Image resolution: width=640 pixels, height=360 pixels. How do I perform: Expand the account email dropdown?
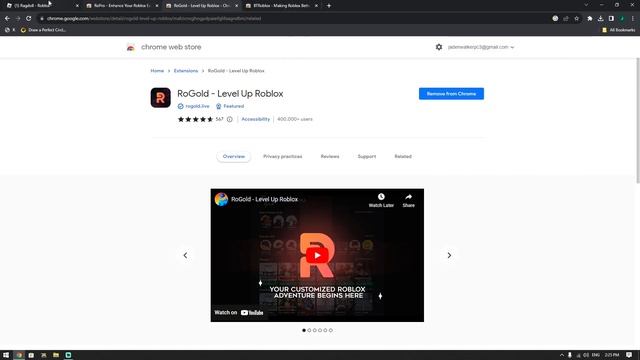coord(481,47)
